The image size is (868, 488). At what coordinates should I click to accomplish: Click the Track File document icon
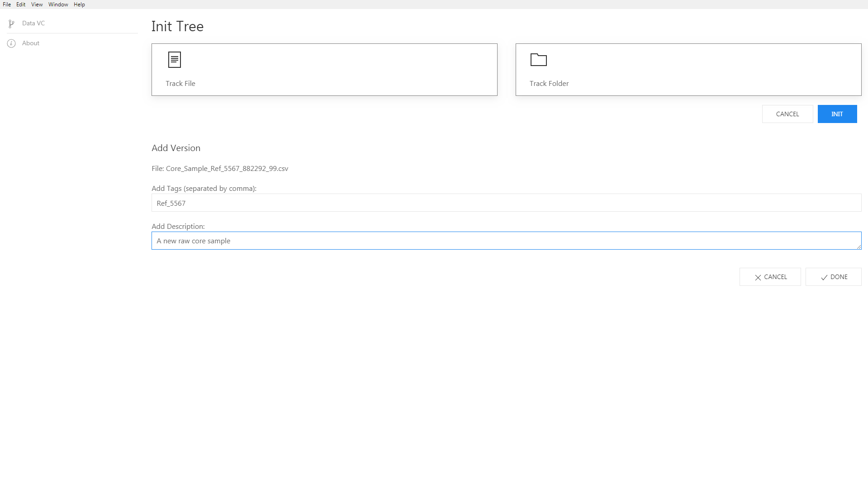click(175, 60)
